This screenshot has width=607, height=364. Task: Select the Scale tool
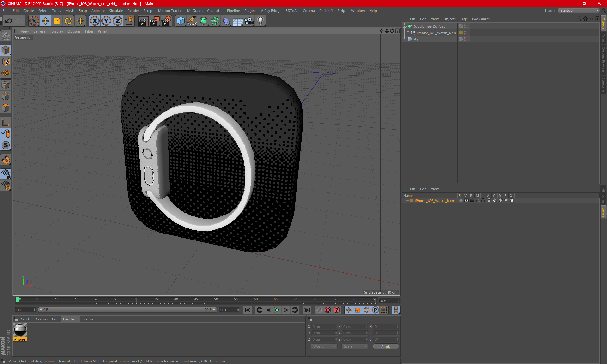(57, 21)
